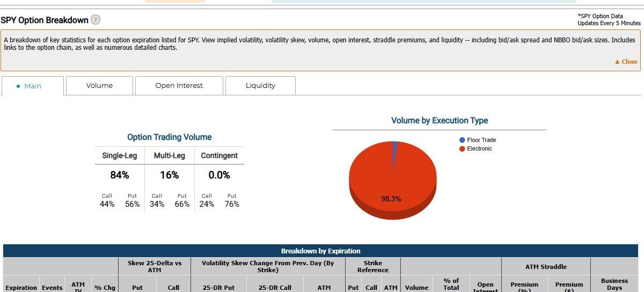Image resolution: width=644 pixels, height=292 pixels.
Task: Click the Floor Trade legend blue dot
Action: 462,140
